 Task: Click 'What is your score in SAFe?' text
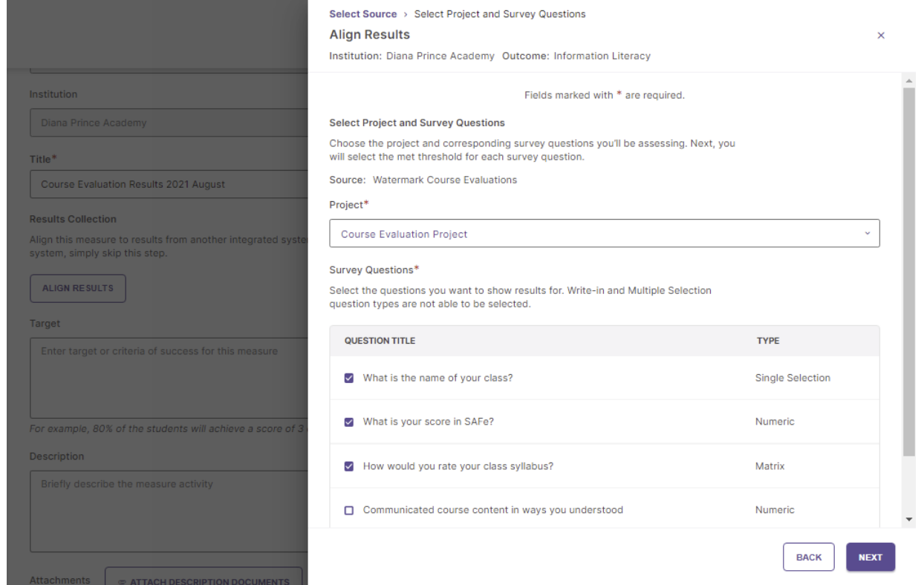428,422
